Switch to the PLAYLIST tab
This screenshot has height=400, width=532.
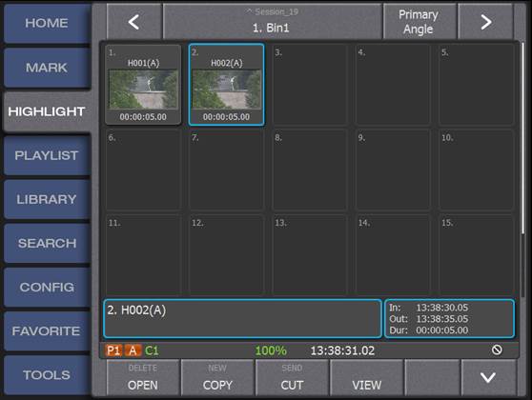47,155
